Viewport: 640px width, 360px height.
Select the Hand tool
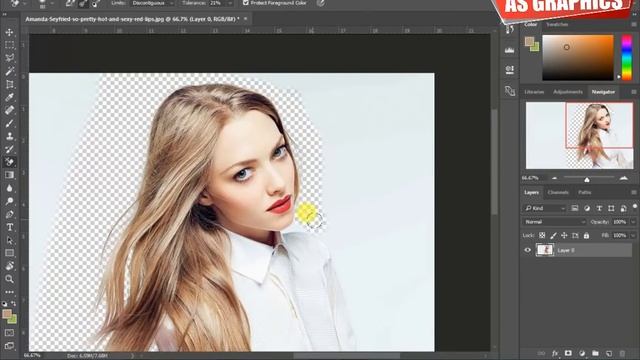(x=9, y=266)
